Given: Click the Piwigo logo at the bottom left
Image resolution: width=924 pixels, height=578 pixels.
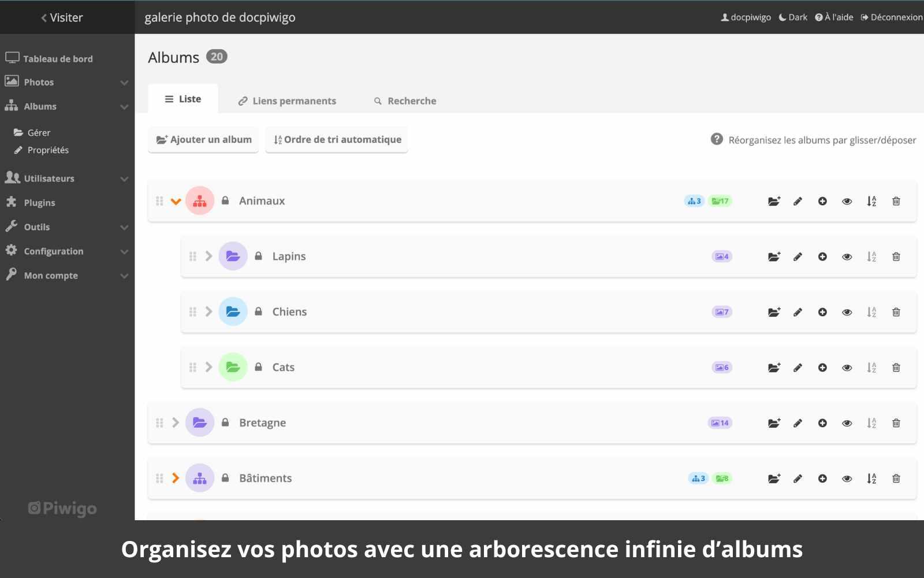Looking at the screenshot, I should click(62, 509).
